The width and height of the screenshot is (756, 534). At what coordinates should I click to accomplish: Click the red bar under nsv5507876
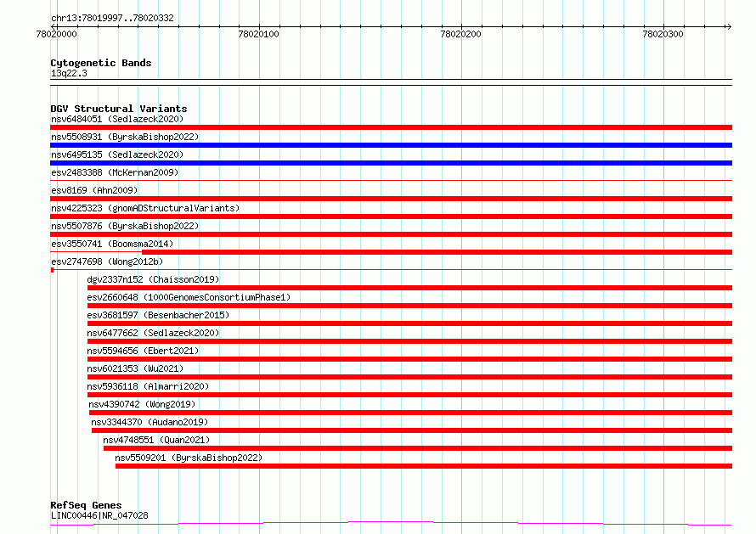(x=391, y=234)
